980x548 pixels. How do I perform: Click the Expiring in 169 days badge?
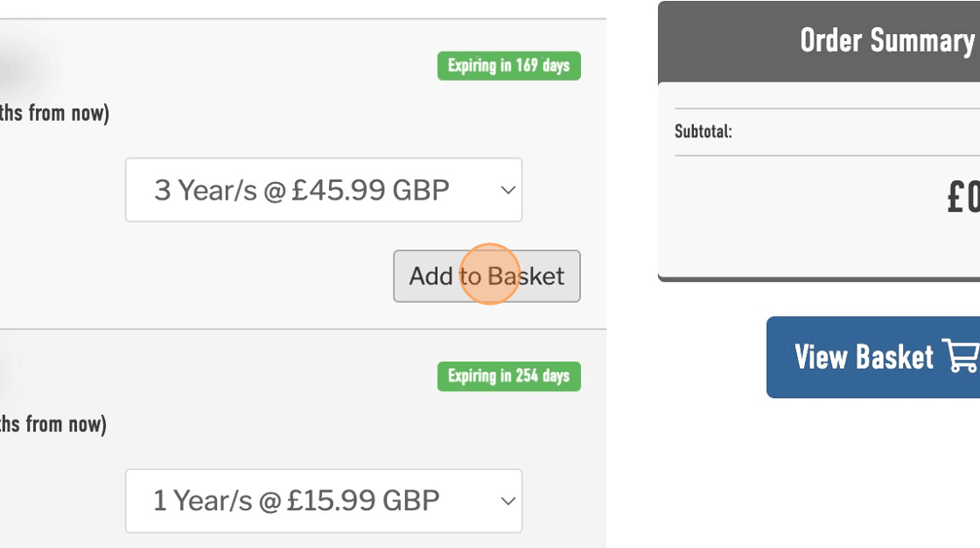click(x=508, y=66)
